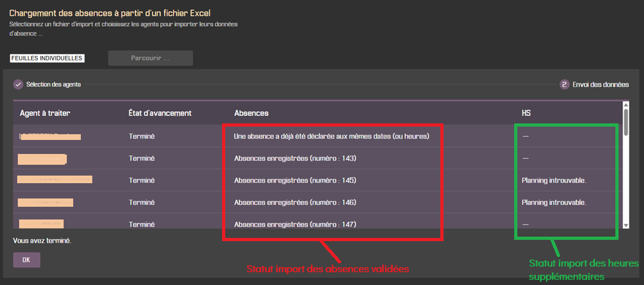Click Absences enregistrées (numéro : 145)
Screen dimensions: 644x285
[x=295, y=180]
